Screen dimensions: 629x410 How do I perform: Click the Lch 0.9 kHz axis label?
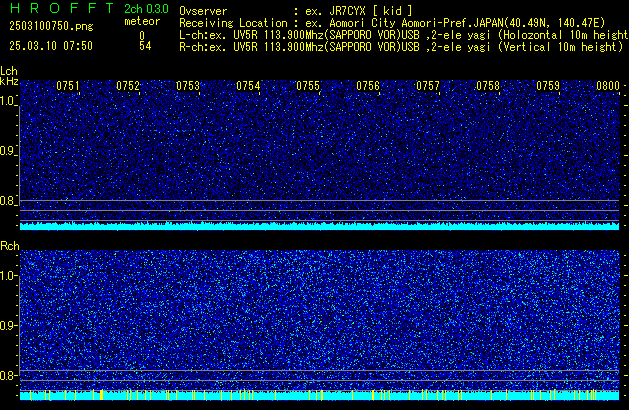point(7,151)
